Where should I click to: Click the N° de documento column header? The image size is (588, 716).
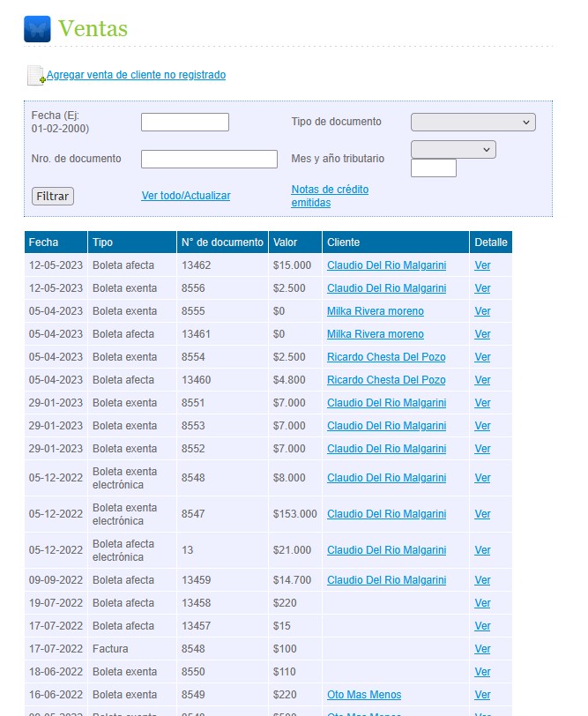[222, 242]
